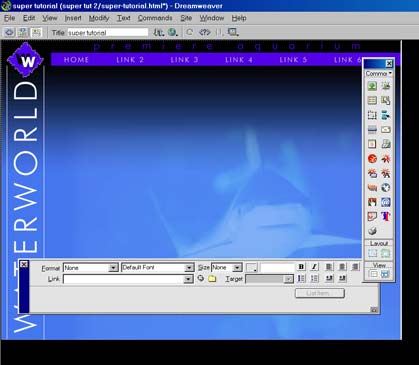Switch to Layout View in Objects panel
Screen dimensions: 419x365
pos(385,274)
